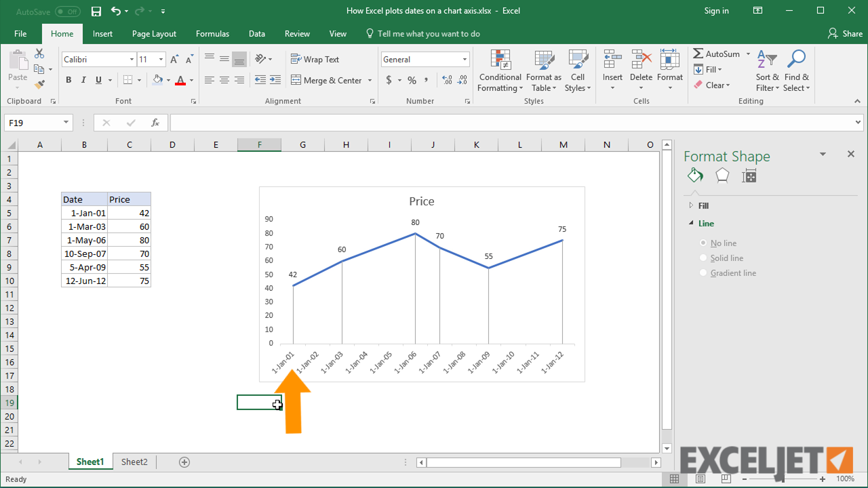Viewport: 868px width, 488px height.
Task: Switch to the Data ribbon tab
Action: click(x=257, y=34)
